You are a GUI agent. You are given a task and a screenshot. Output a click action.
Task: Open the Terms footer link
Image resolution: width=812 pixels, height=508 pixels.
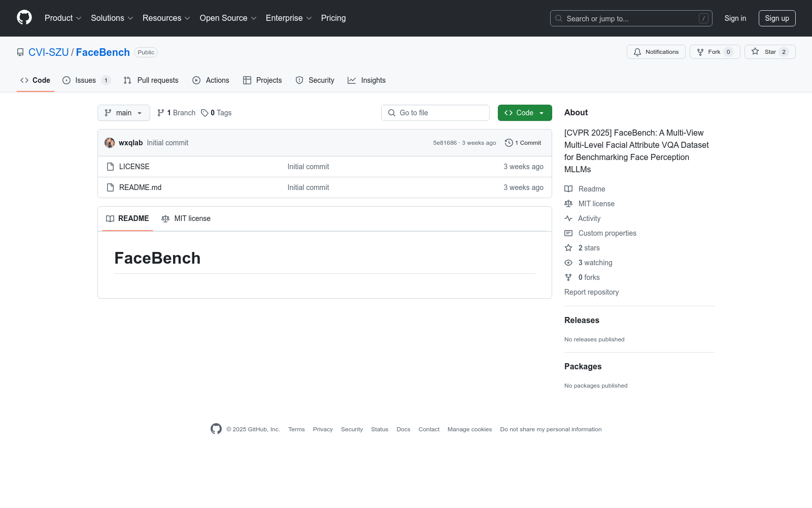tap(296, 429)
